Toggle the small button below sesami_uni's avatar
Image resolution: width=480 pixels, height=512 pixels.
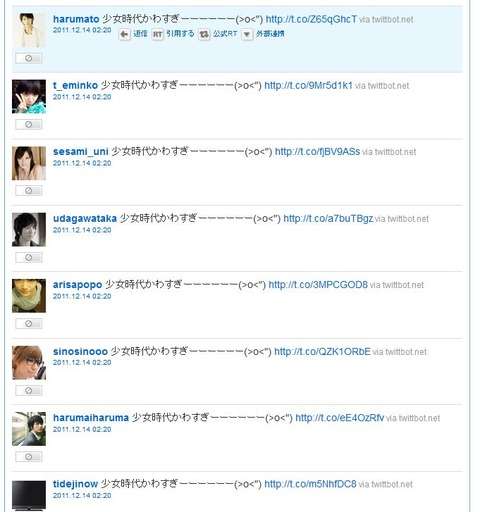[x=29, y=190]
